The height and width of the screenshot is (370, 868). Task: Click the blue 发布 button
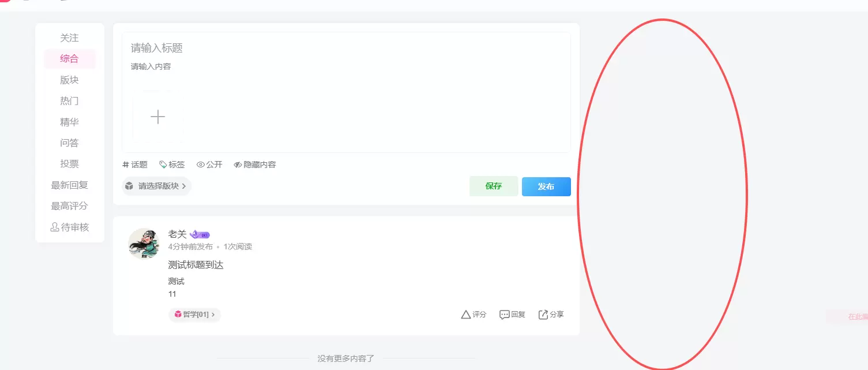[546, 186]
